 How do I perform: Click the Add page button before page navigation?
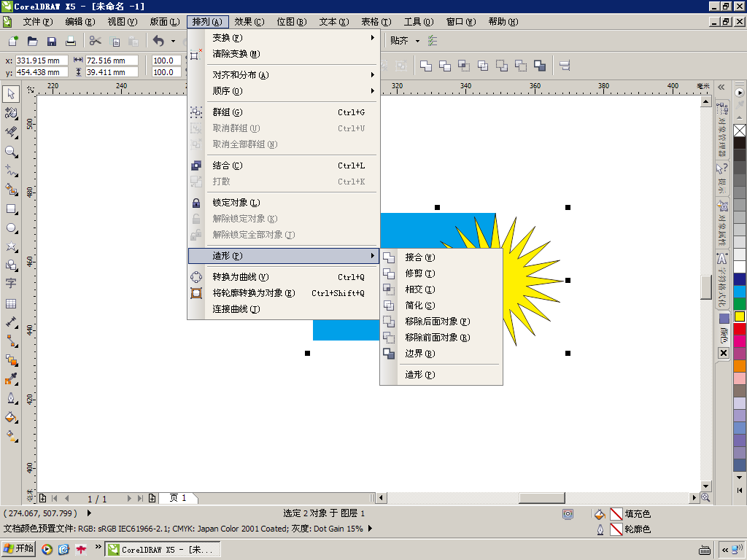(42, 498)
